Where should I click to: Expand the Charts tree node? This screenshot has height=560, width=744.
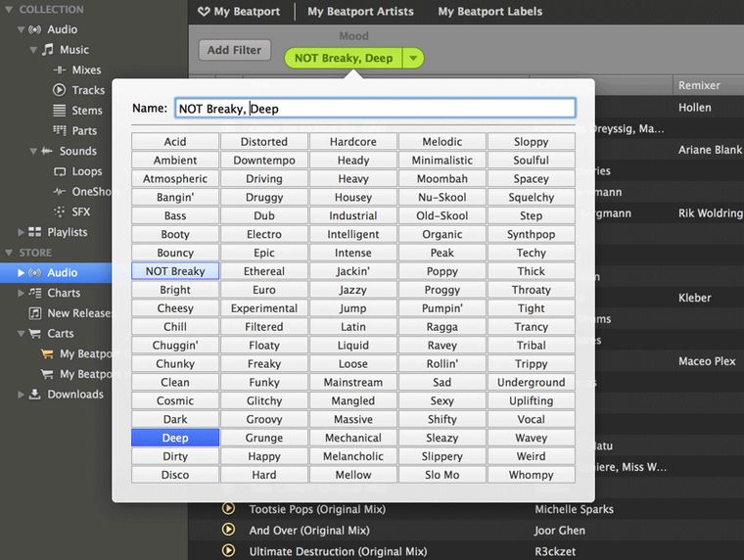21,293
